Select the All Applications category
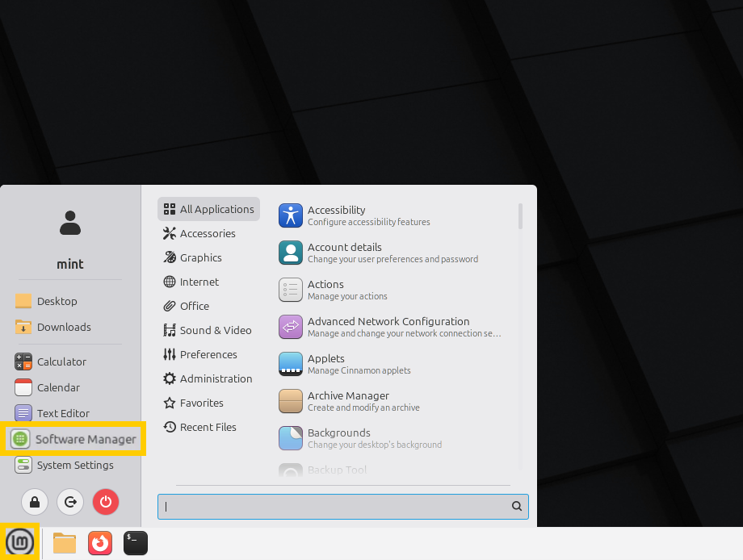The width and height of the screenshot is (743, 560). pyautogui.click(x=208, y=209)
